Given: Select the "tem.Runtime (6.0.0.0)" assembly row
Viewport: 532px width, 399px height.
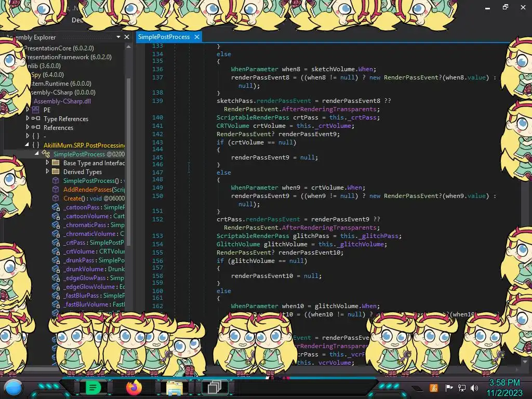Looking at the screenshot, I should point(61,84).
